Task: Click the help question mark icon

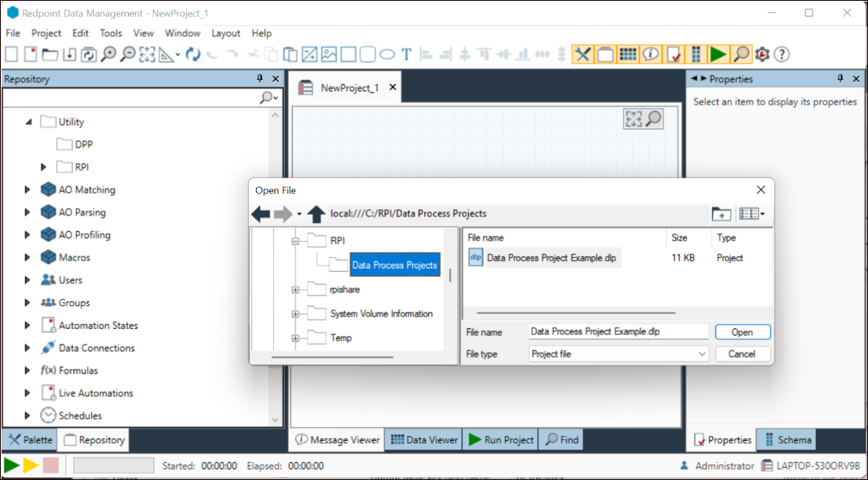Action: (x=782, y=55)
